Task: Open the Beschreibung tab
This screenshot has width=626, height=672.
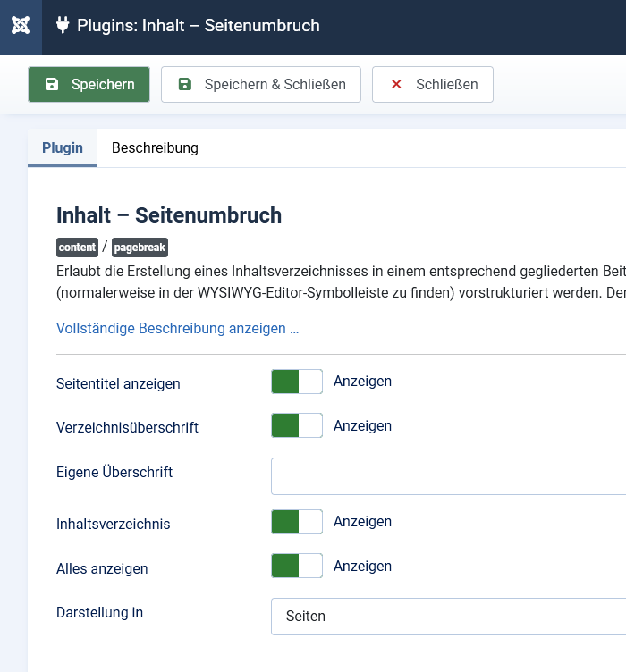Action: click(x=155, y=148)
